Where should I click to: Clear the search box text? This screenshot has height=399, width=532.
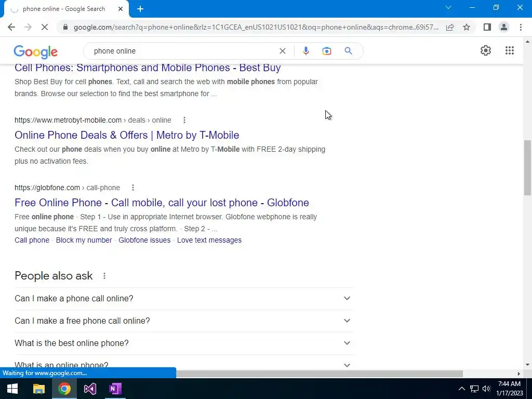click(282, 51)
